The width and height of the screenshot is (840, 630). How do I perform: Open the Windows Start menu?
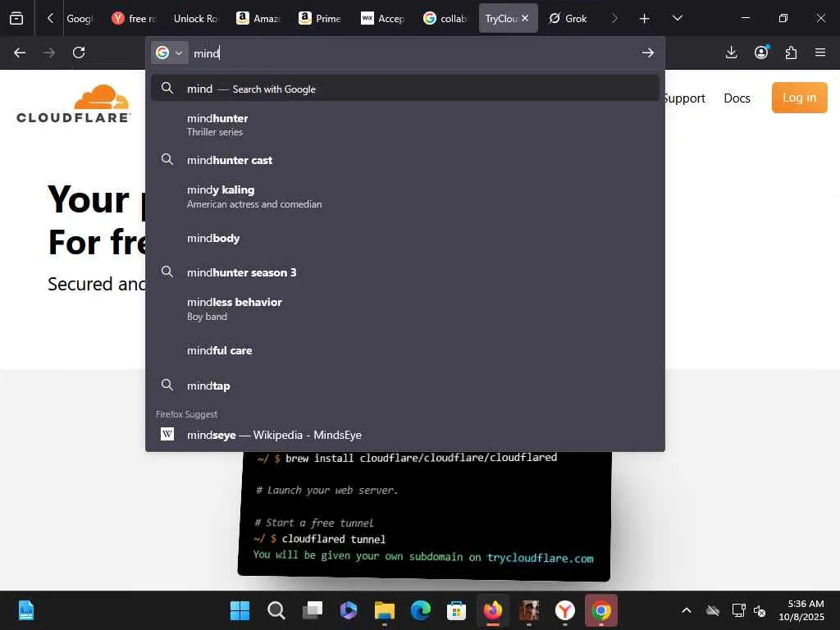point(240,610)
